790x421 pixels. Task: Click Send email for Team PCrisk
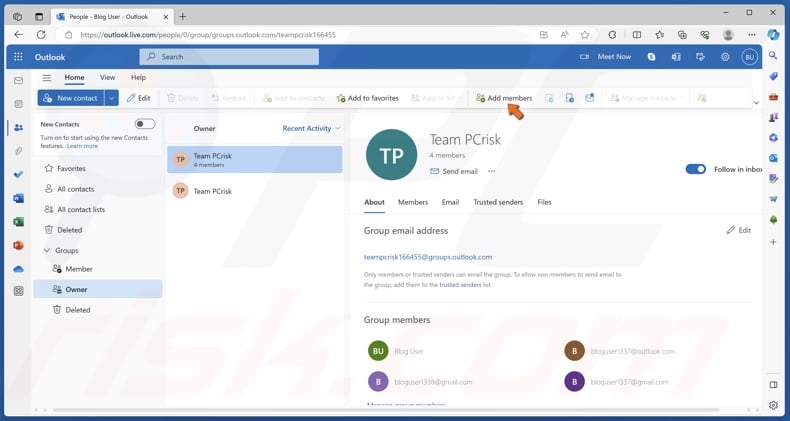click(x=453, y=171)
